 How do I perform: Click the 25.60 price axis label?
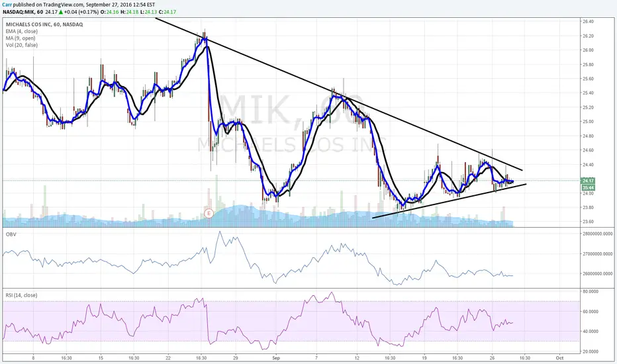click(588, 79)
